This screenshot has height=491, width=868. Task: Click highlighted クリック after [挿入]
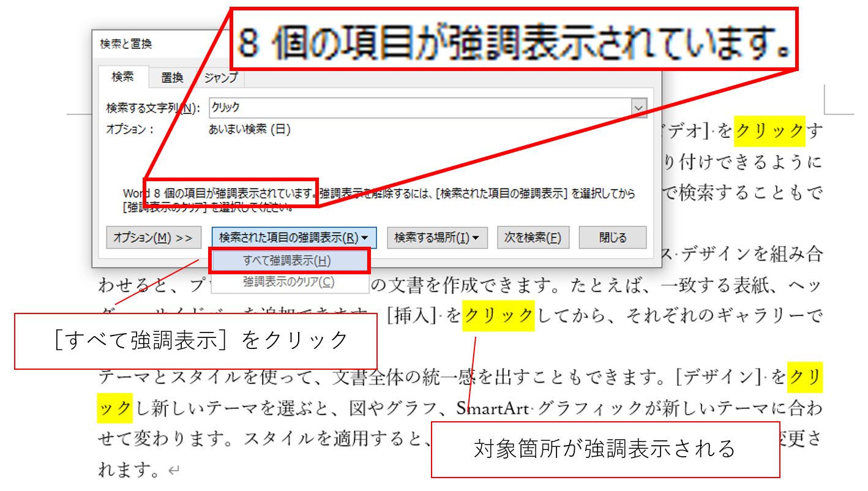[x=498, y=315]
